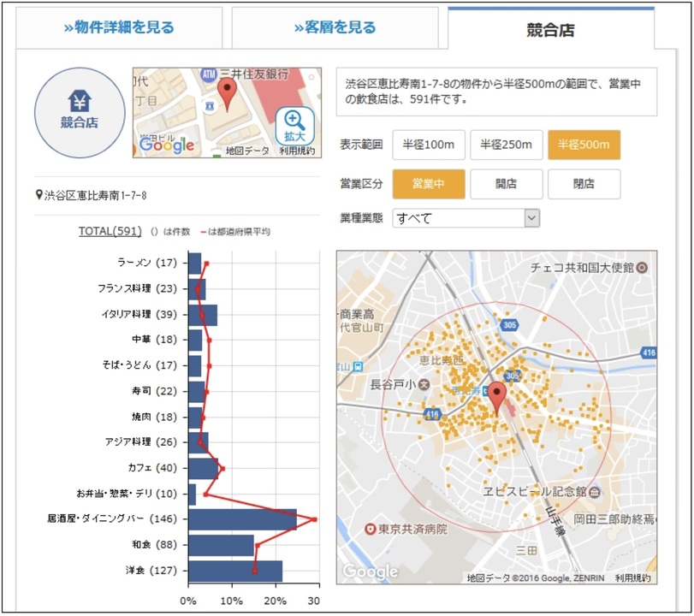Click the route 305 badge near top of circle
Screen dimensions: 694x616
509,325
